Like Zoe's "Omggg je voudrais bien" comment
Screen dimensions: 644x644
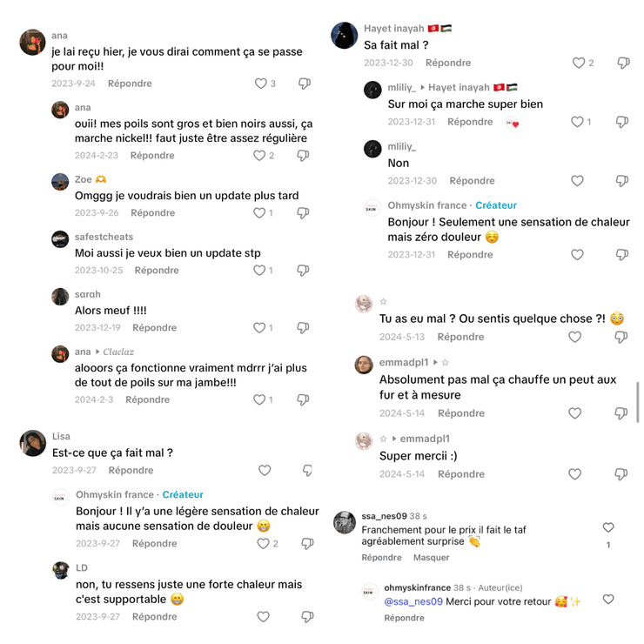click(x=259, y=213)
